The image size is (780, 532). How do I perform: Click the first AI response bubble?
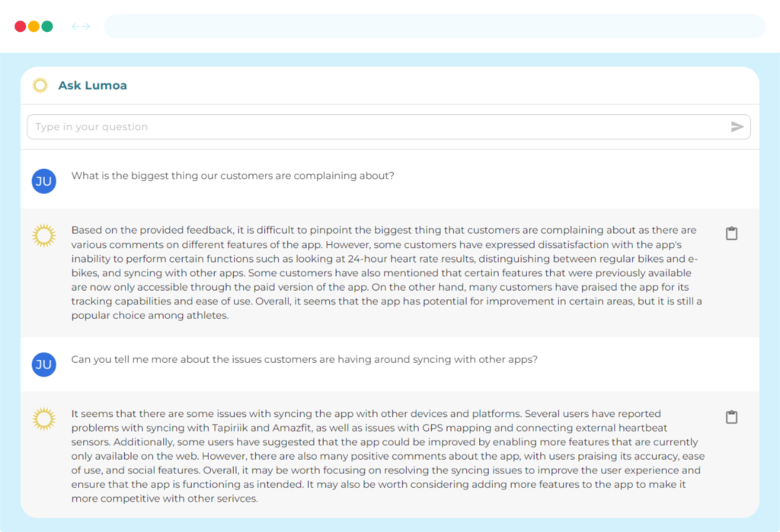click(381, 272)
